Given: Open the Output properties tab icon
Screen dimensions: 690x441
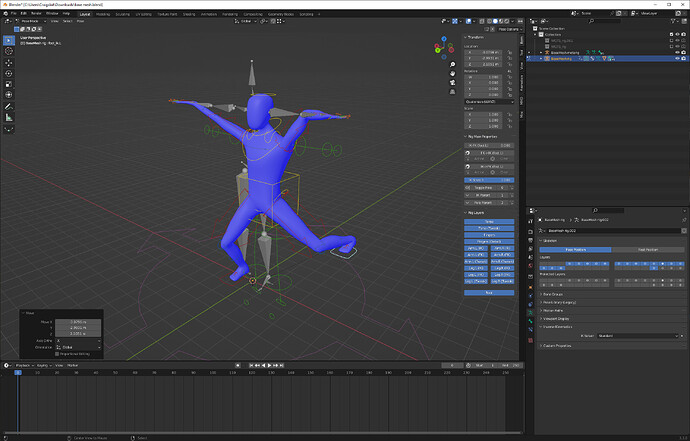Looking at the screenshot, I should pos(530,240).
